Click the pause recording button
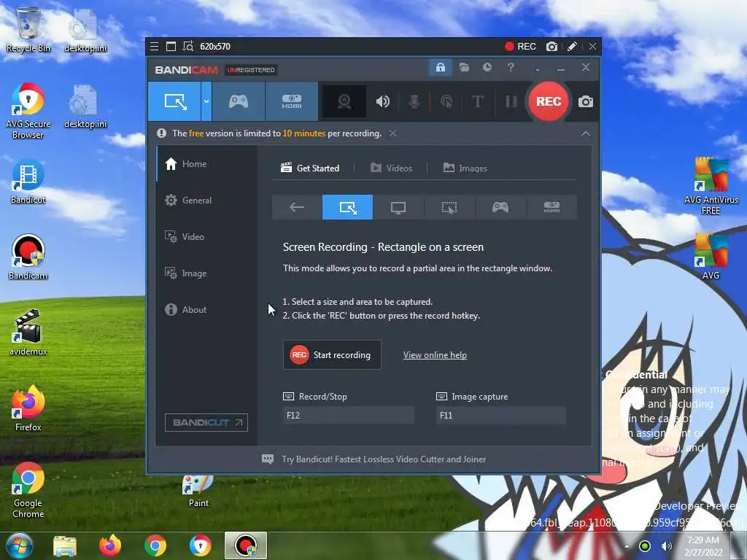The image size is (747, 560). coord(511,101)
